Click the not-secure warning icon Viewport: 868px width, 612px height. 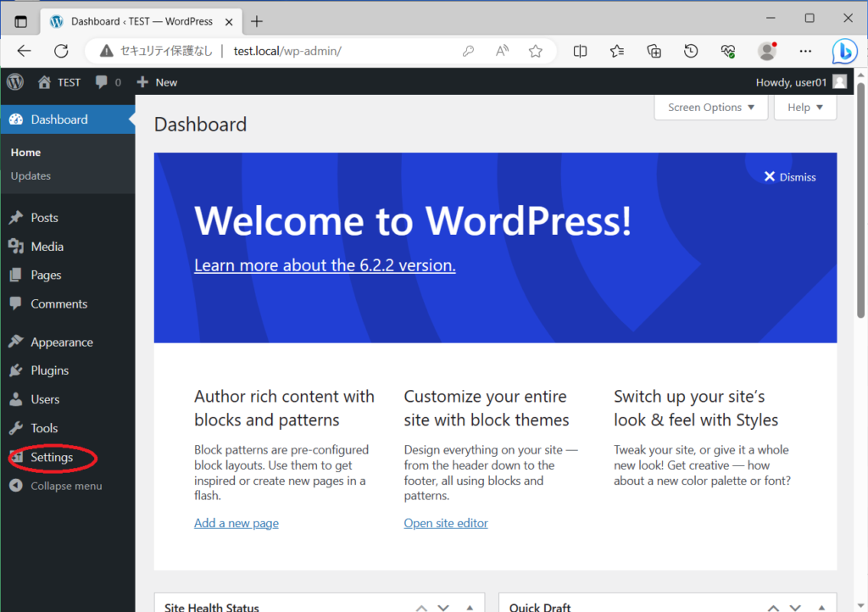point(106,51)
